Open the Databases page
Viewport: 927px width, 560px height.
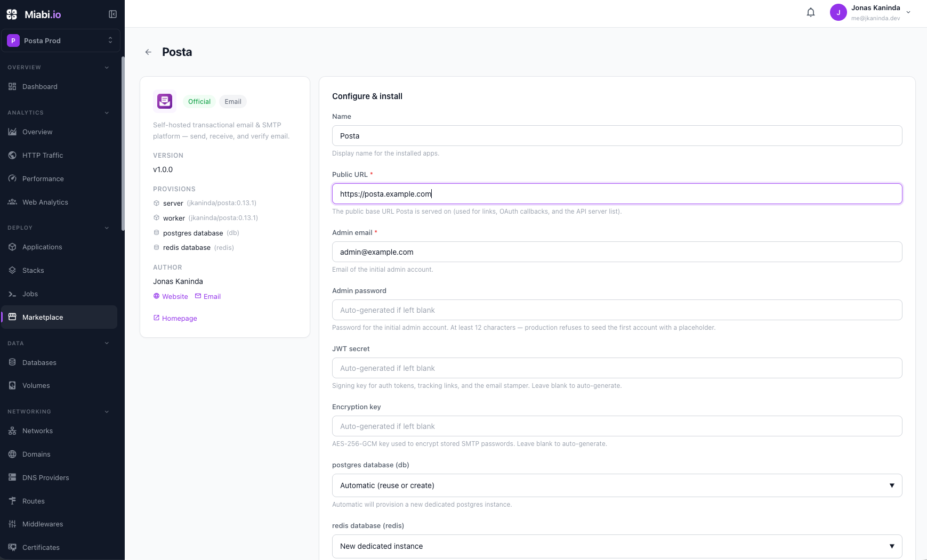pyautogui.click(x=59, y=362)
